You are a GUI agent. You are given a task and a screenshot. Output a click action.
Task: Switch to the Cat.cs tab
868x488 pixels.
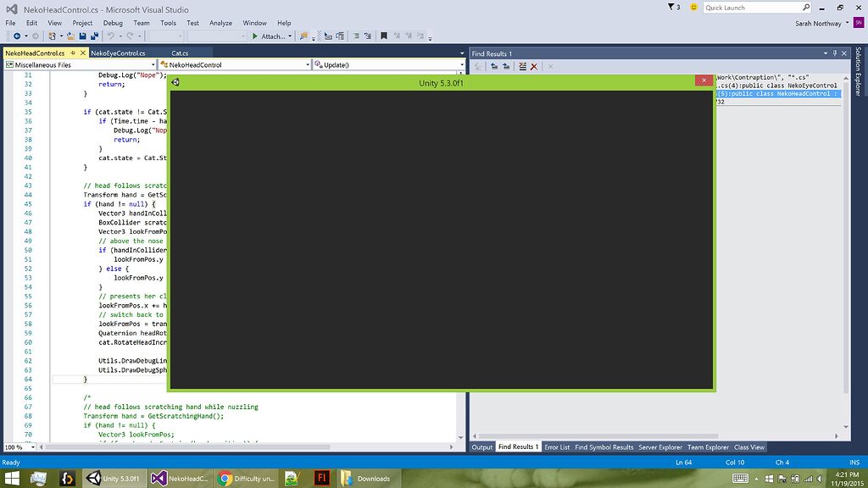pyautogui.click(x=179, y=53)
